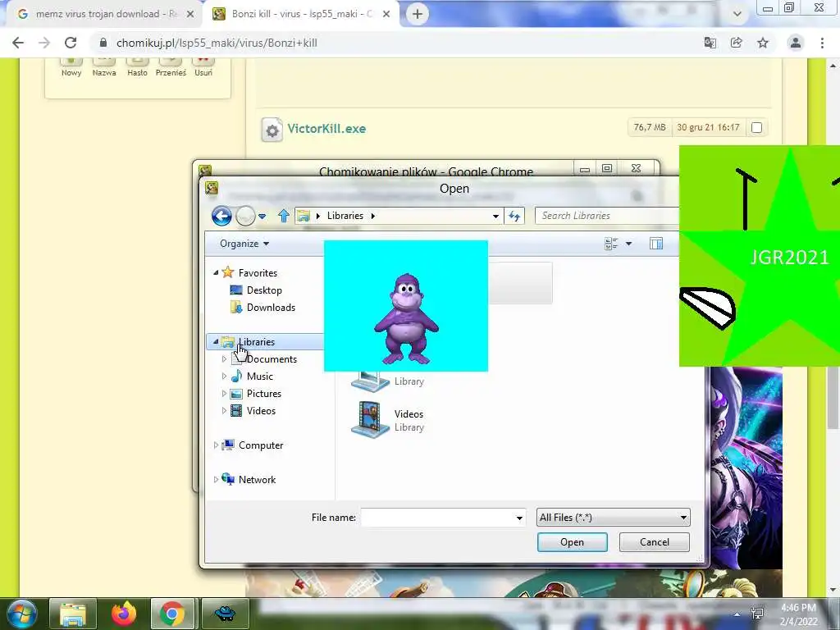Select Music library in navigation tree
840x630 pixels.
(x=260, y=376)
